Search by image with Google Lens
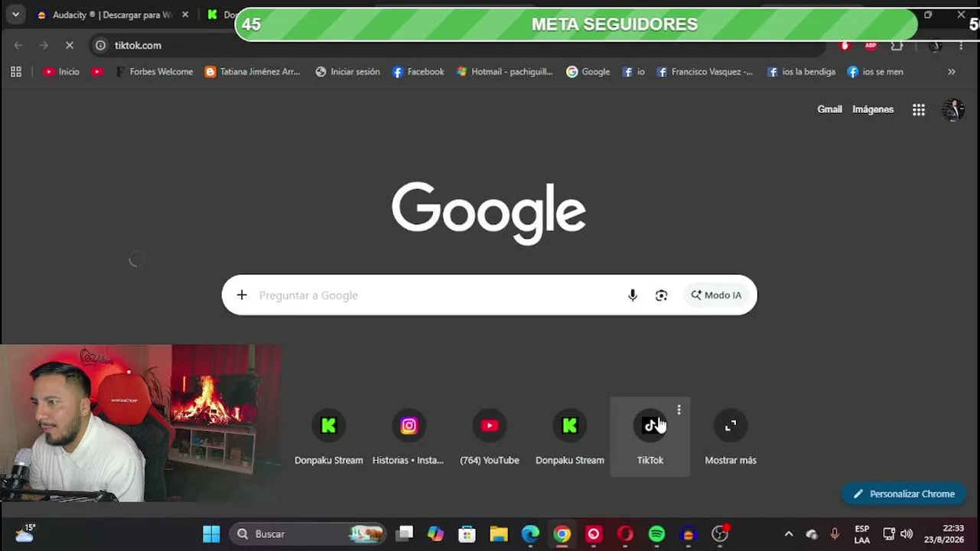The height and width of the screenshot is (551, 980). tap(662, 295)
